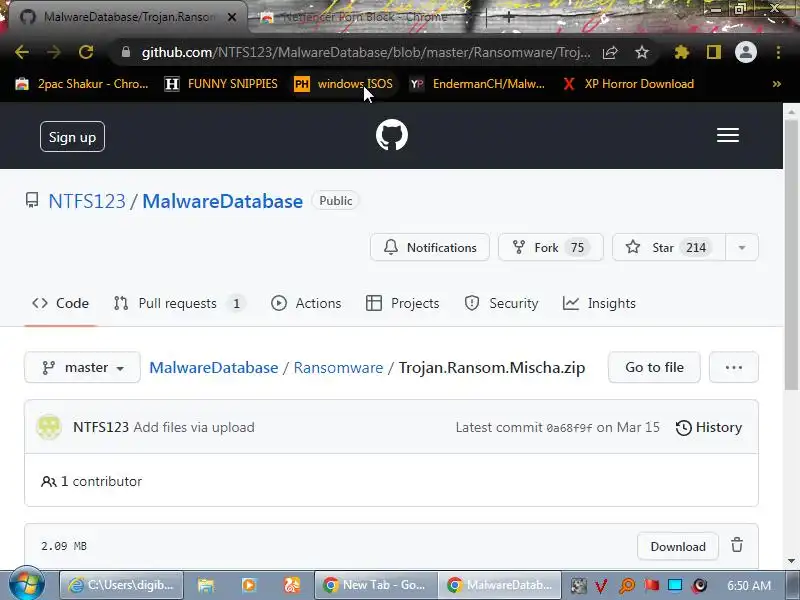
Task: Open the extensions puzzle icon
Action: pos(682,52)
